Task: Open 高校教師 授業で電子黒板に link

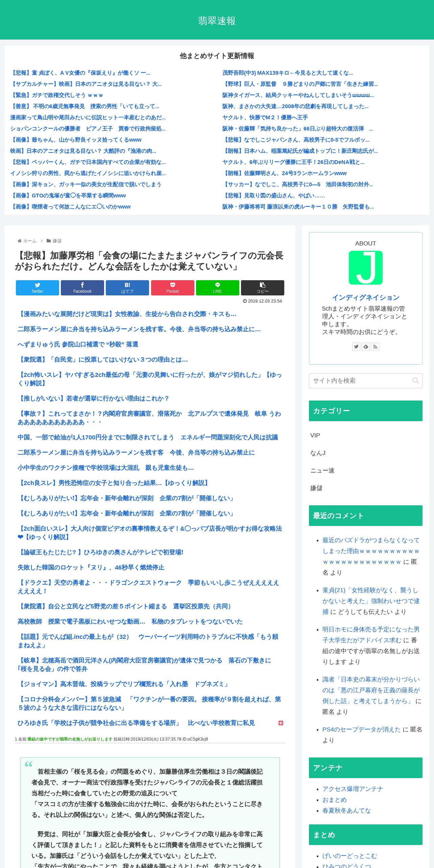Action: coord(130,622)
